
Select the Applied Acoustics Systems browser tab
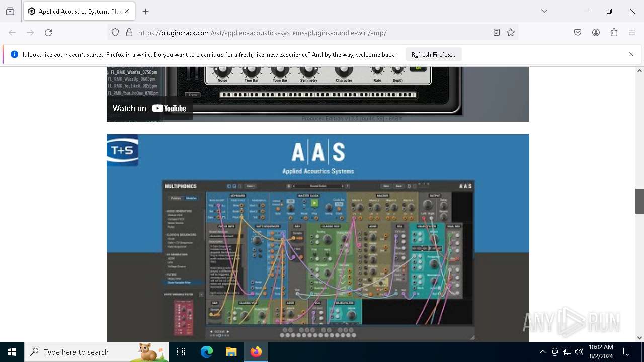point(79,11)
